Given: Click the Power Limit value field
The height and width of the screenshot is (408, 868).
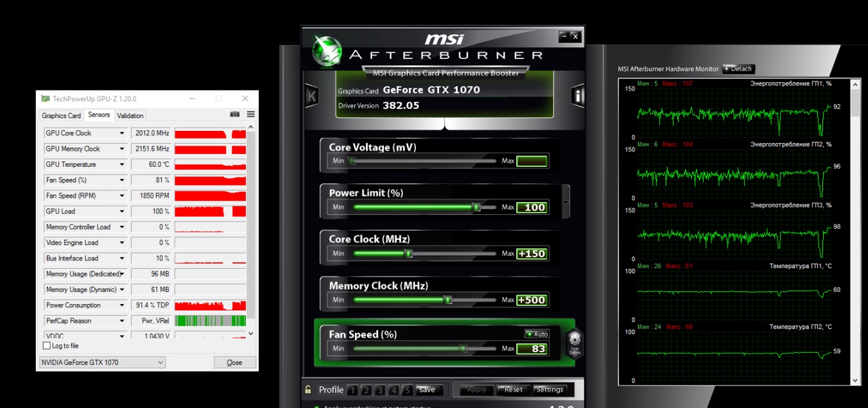Looking at the screenshot, I should (x=532, y=207).
